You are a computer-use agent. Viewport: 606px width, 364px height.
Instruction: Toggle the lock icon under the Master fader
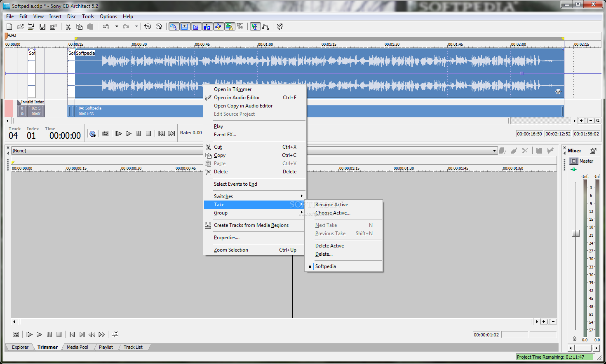coord(575,338)
